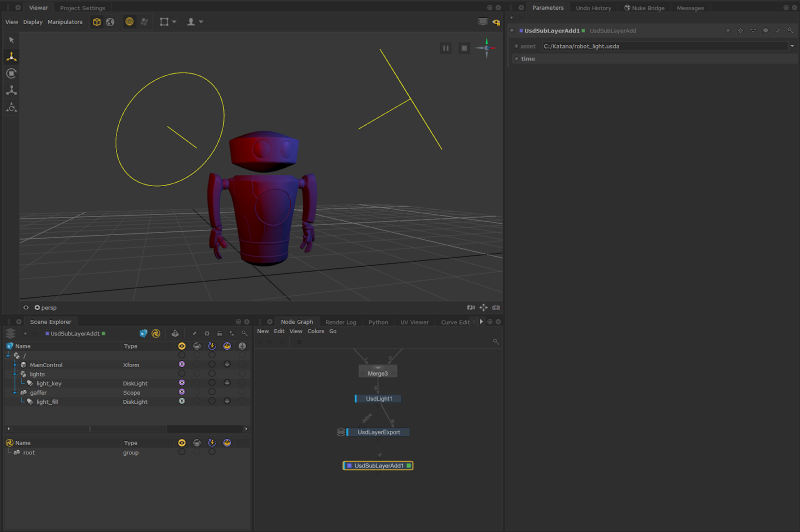
Task: Activate the arrow selection tool in Viewer
Action: (x=11, y=40)
